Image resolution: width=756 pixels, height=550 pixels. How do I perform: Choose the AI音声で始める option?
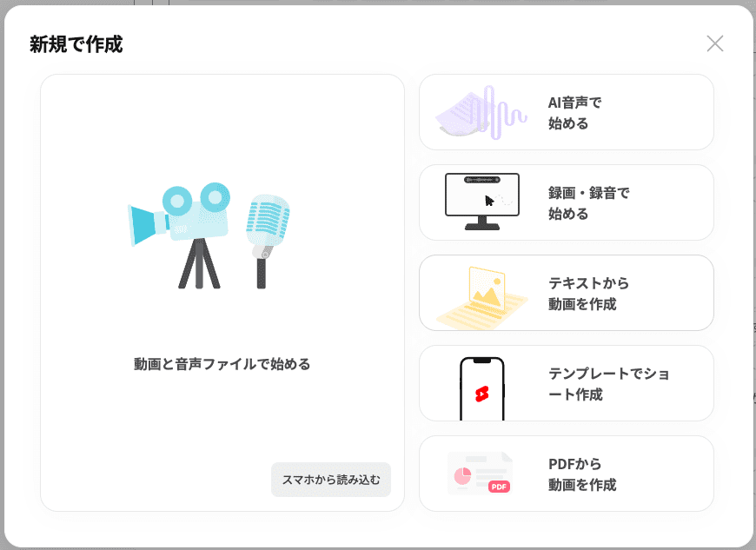click(x=574, y=113)
